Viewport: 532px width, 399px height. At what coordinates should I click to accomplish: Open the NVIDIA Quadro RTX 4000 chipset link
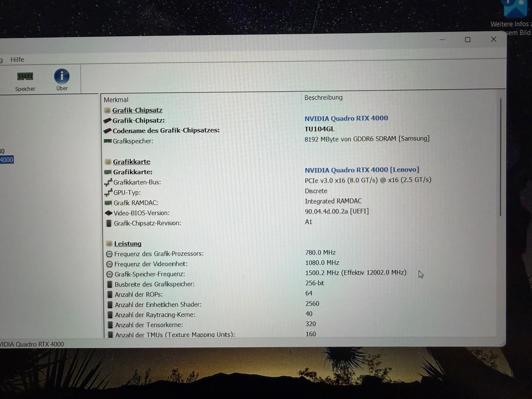point(346,118)
